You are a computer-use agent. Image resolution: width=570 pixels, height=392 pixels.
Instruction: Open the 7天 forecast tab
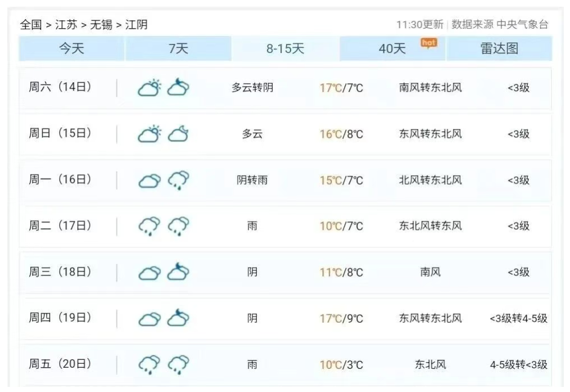coord(178,49)
